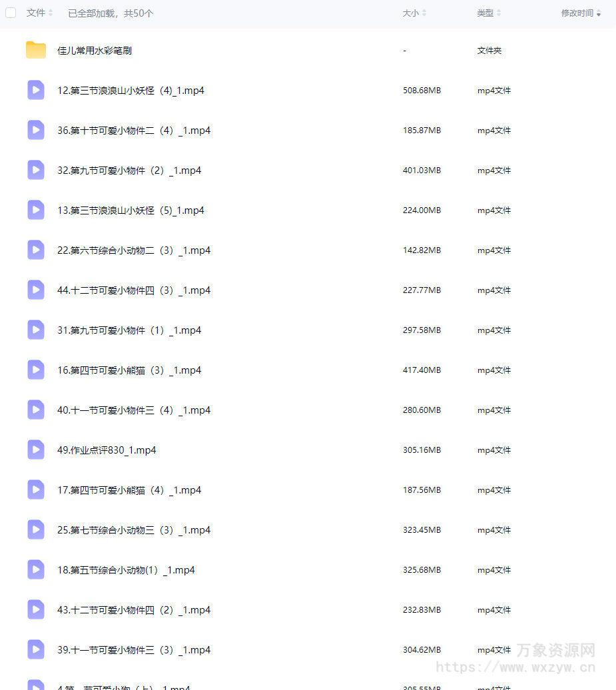This screenshot has width=616, height=690.
Task: Click video icon of 44.十二节可爱小物件四 (3)
Action: click(36, 290)
